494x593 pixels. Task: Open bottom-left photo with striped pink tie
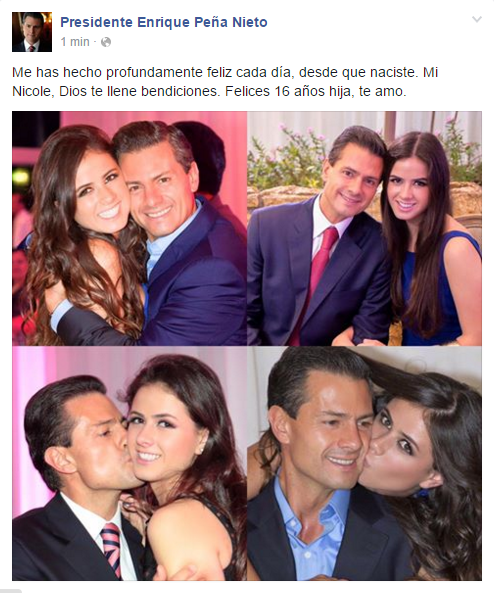point(129,463)
